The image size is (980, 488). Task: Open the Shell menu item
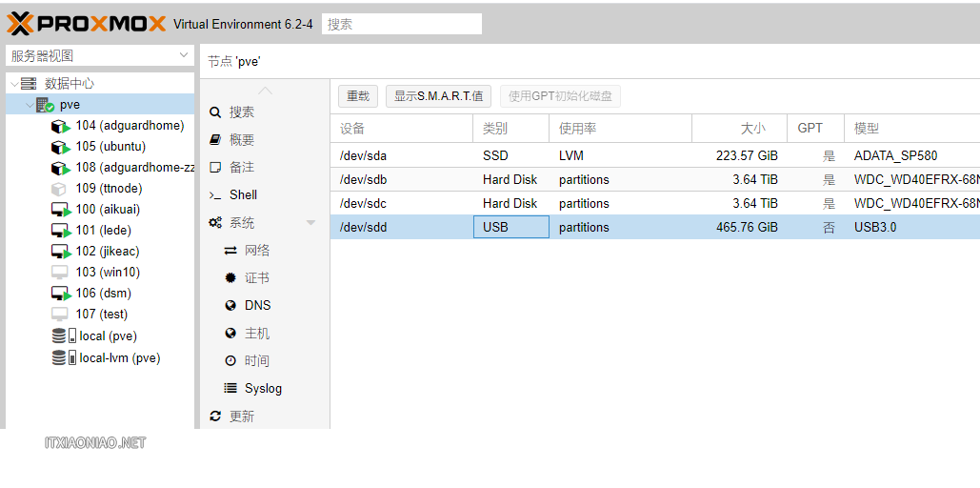265,194
